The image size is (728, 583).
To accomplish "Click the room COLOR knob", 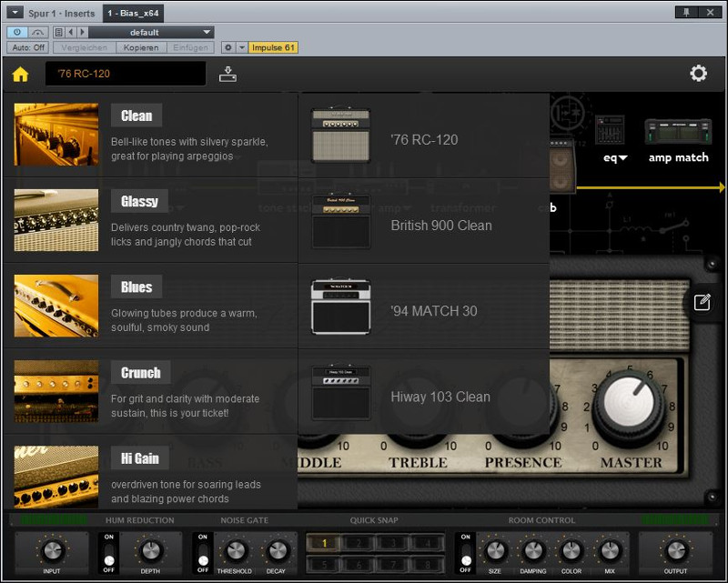I will (x=571, y=551).
